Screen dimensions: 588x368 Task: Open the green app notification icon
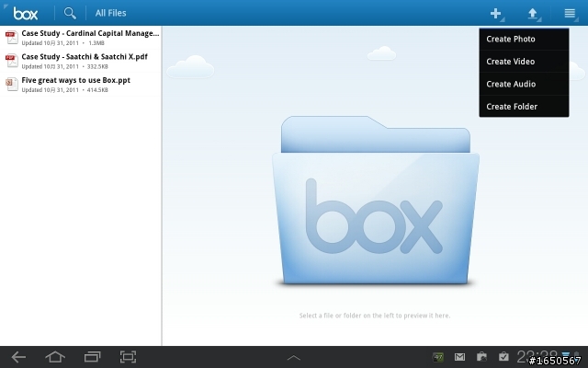click(x=438, y=357)
